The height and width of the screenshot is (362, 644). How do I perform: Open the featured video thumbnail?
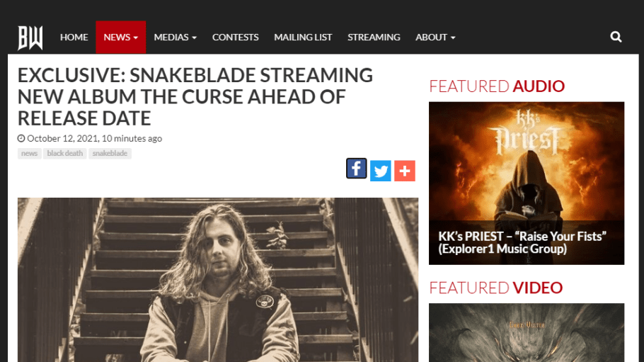[x=527, y=332]
